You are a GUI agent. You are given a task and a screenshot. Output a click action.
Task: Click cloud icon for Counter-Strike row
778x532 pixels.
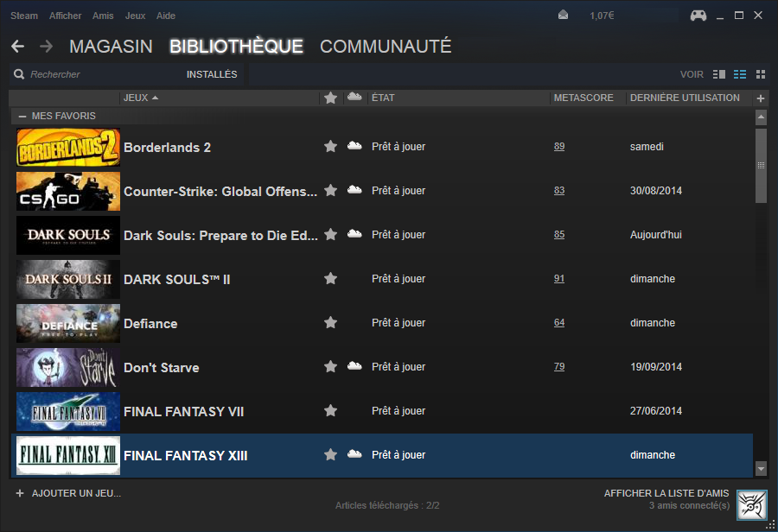coord(354,189)
